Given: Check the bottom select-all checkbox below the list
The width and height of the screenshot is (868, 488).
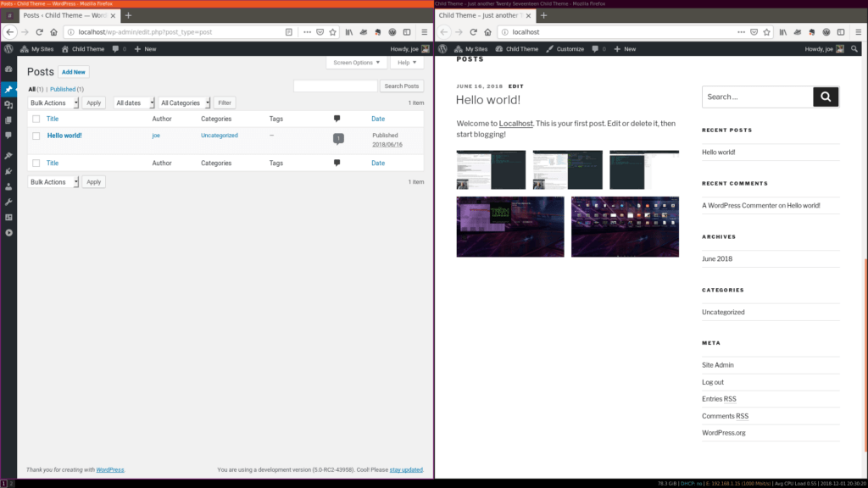Looking at the screenshot, I should pyautogui.click(x=36, y=163).
